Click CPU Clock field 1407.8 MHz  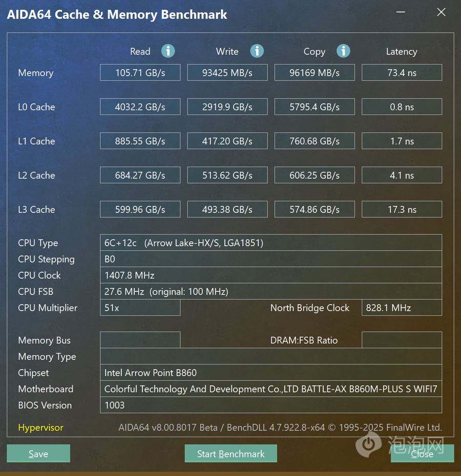tap(271, 275)
